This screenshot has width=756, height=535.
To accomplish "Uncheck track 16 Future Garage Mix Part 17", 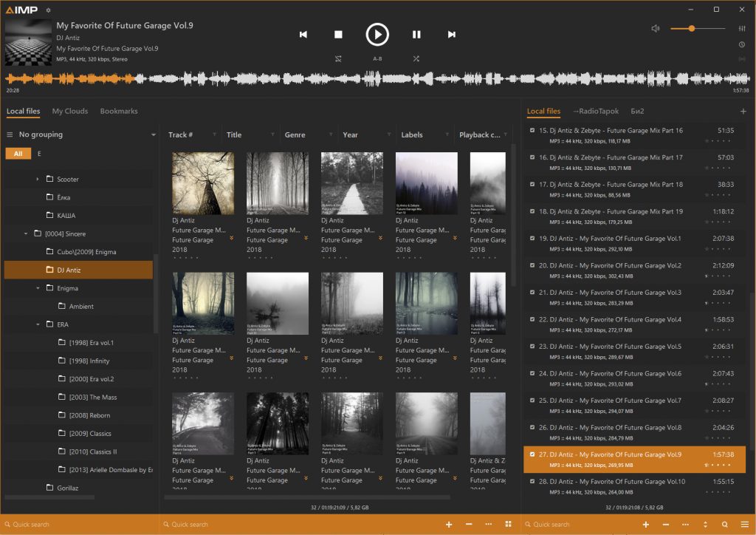I will tap(532, 157).
